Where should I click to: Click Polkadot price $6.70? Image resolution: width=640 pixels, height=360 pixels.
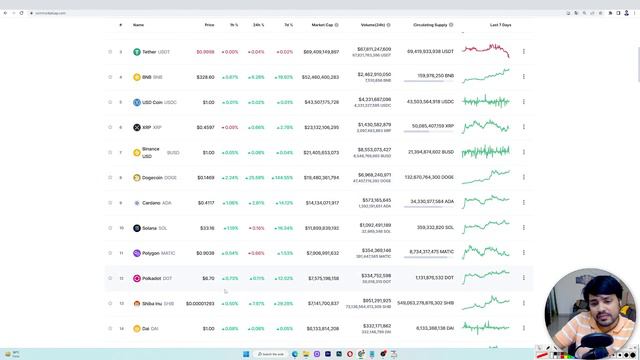pos(208,278)
